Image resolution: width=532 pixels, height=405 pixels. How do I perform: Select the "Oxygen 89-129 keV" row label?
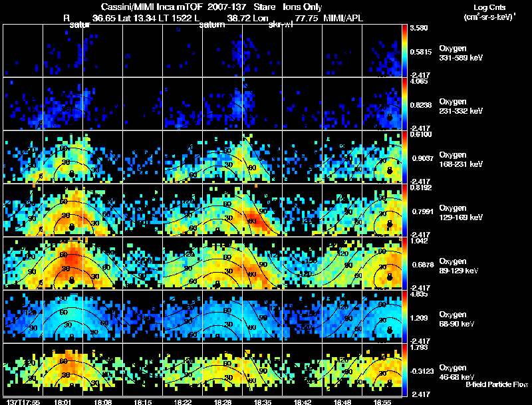[x=459, y=266]
